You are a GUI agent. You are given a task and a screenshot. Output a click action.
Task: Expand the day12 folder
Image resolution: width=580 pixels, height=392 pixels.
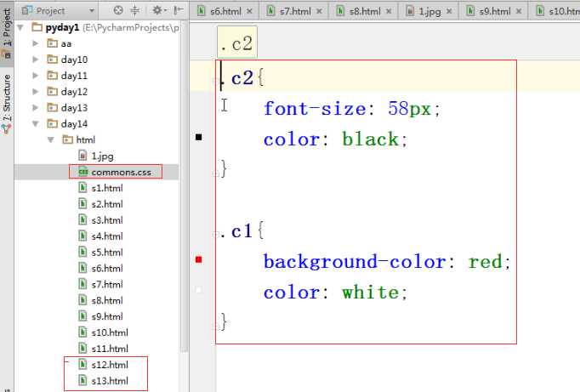click(x=36, y=92)
